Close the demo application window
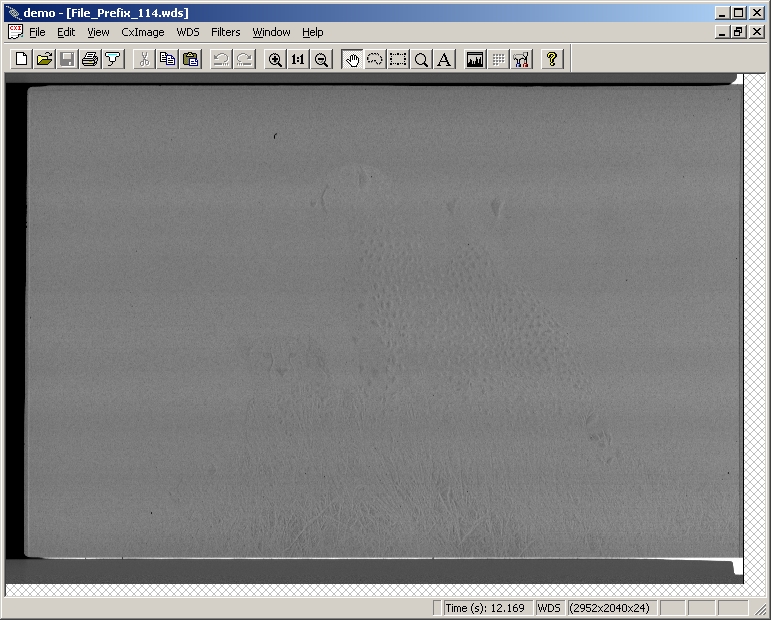This screenshot has height=620, width=771. tap(757, 13)
